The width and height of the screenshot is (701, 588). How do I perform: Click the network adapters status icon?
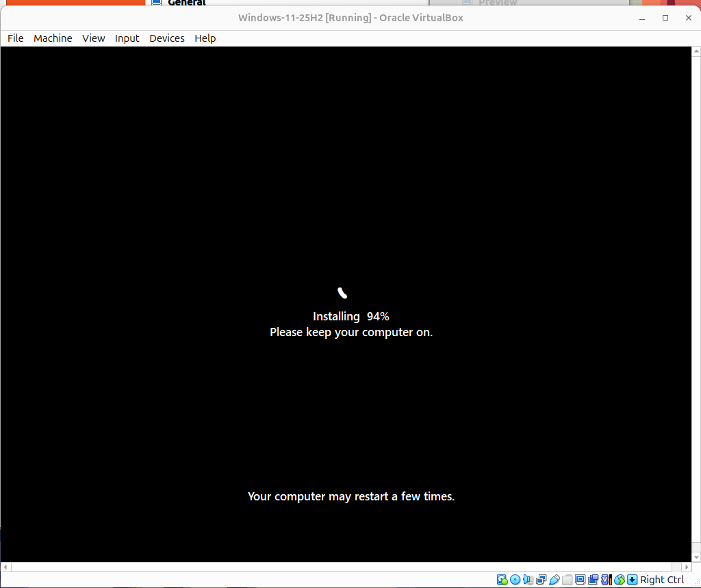[x=541, y=579]
